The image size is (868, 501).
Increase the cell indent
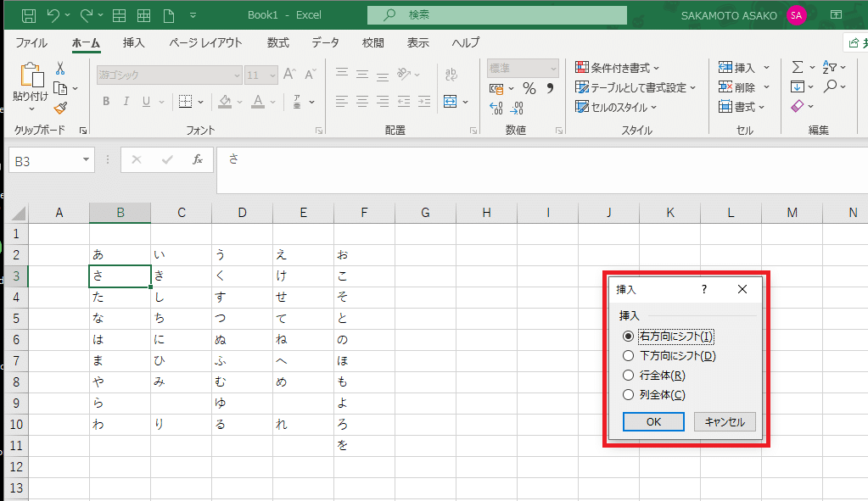pyautogui.click(x=424, y=101)
